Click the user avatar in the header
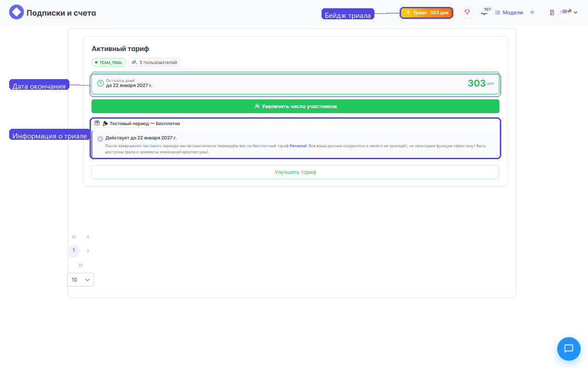 tap(565, 12)
